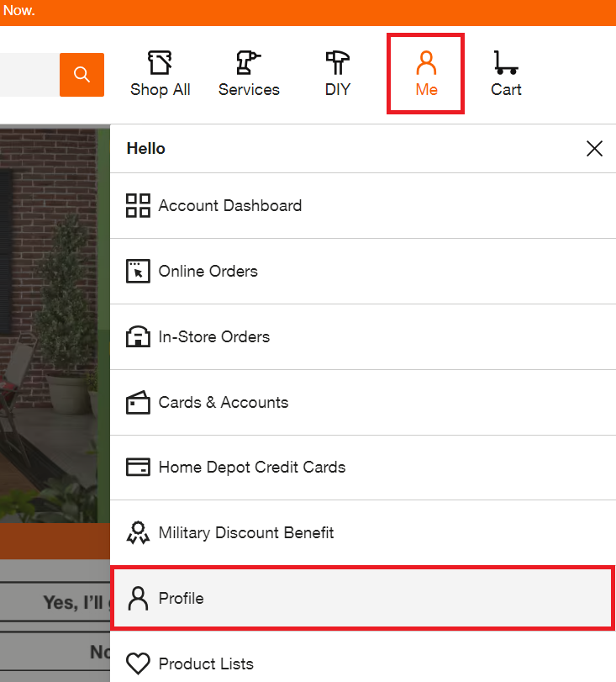Open the DIY hammer icon
Screen dimensions: 616x682
coord(338,63)
